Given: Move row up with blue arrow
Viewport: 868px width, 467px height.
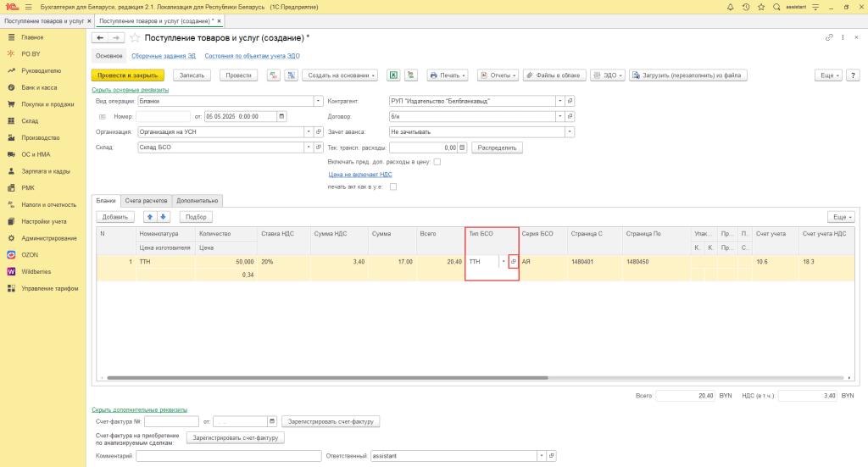Looking at the screenshot, I should 149,217.
